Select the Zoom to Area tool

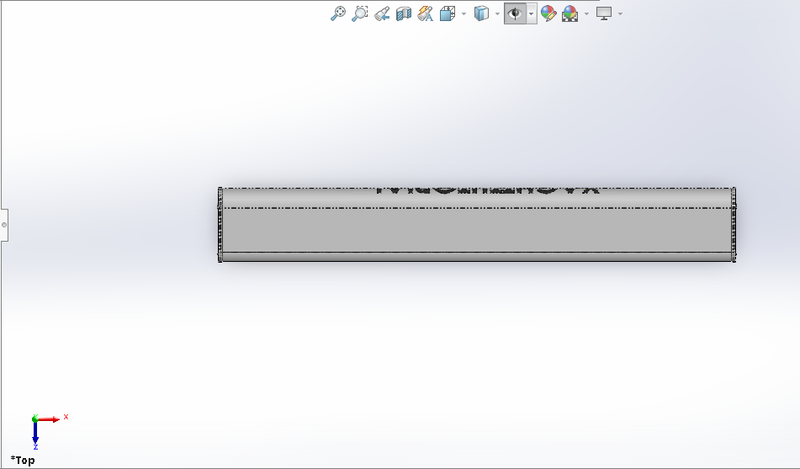pyautogui.click(x=360, y=14)
